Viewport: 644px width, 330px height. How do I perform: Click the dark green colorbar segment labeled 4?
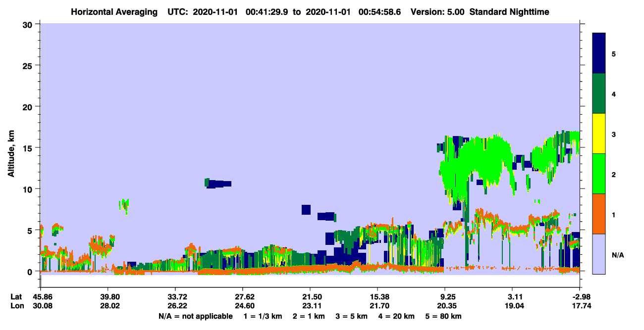599,94
